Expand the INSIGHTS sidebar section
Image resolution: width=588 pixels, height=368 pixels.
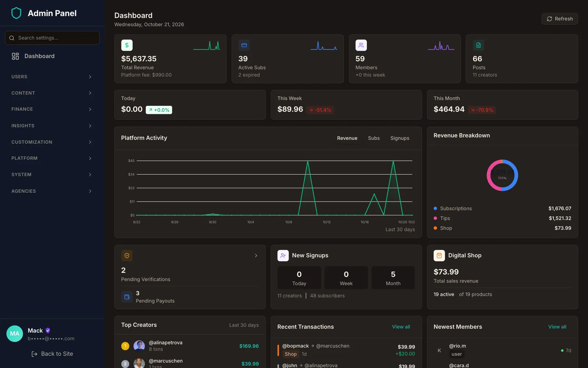[51, 126]
